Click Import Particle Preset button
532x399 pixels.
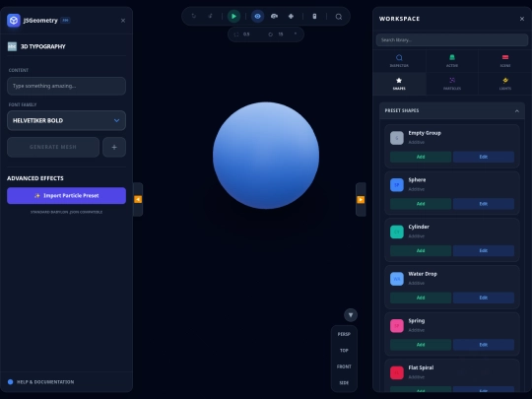[x=67, y=196]
